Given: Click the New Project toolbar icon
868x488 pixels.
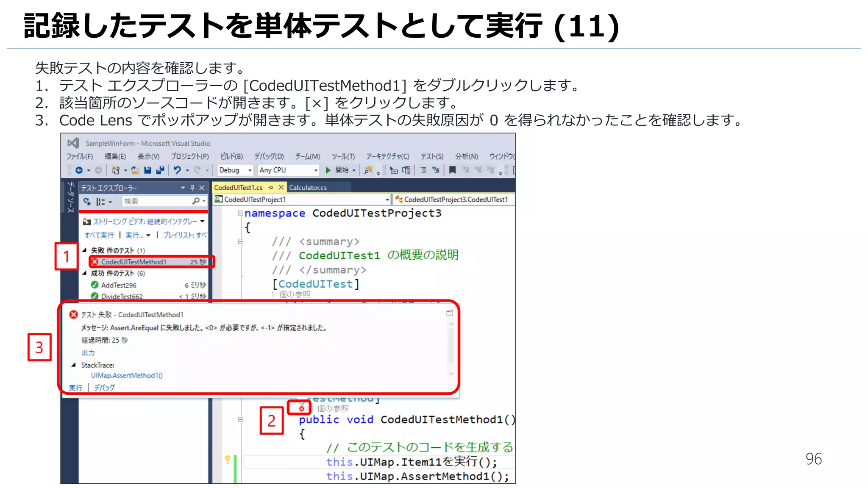Looking at the screenshot, I should (x=115, y=170).
